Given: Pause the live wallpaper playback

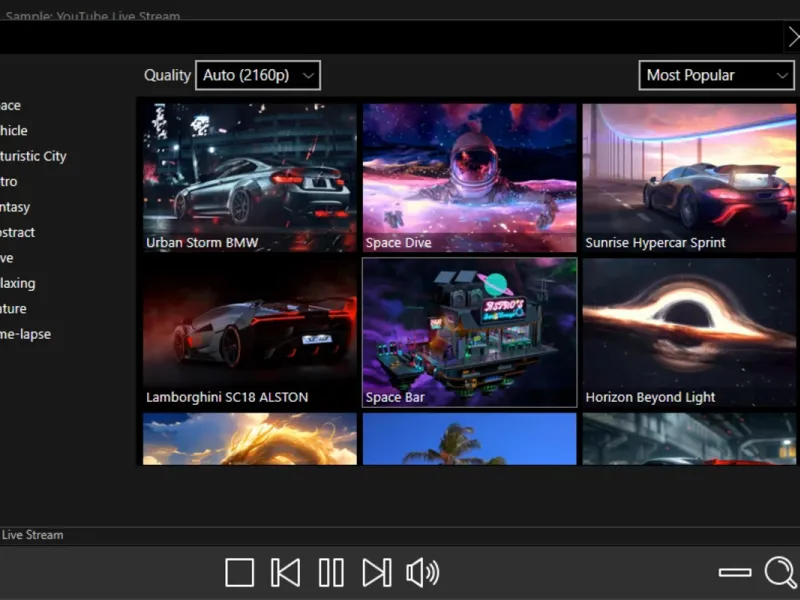Looking at the screenshot, I should click(331, 572).
